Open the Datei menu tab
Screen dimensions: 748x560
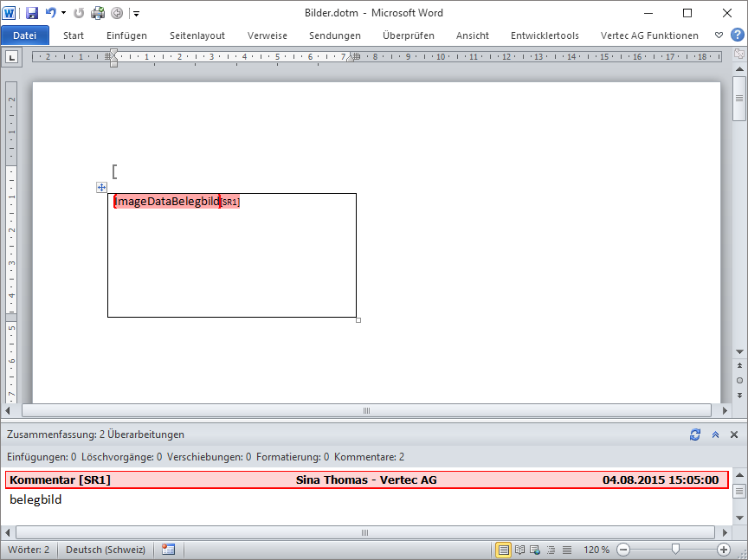[25, 35]
